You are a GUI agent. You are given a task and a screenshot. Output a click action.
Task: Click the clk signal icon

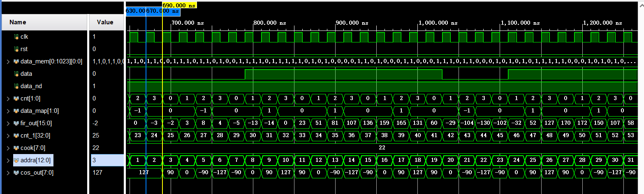[x=16, y=37]
